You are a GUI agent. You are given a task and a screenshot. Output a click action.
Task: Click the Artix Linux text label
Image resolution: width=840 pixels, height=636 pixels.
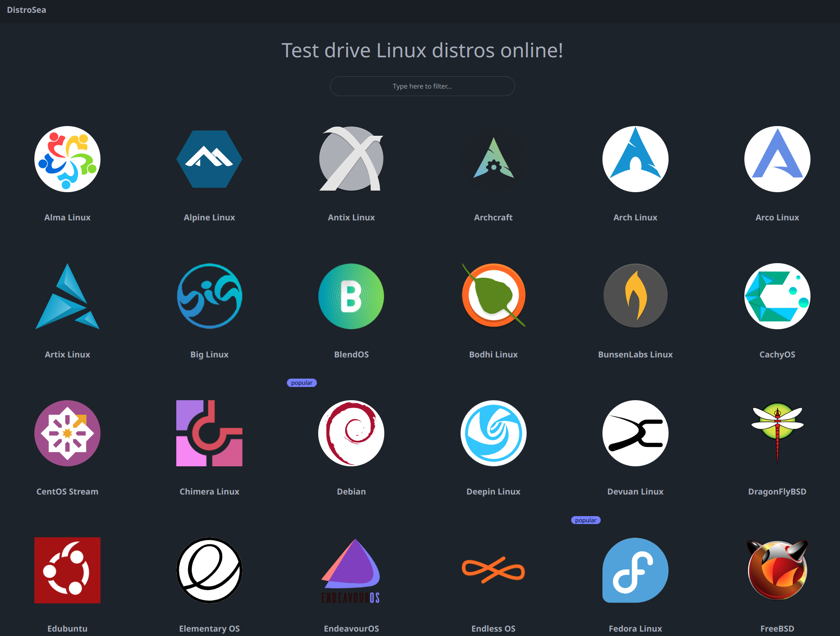(x=67, y=354)
